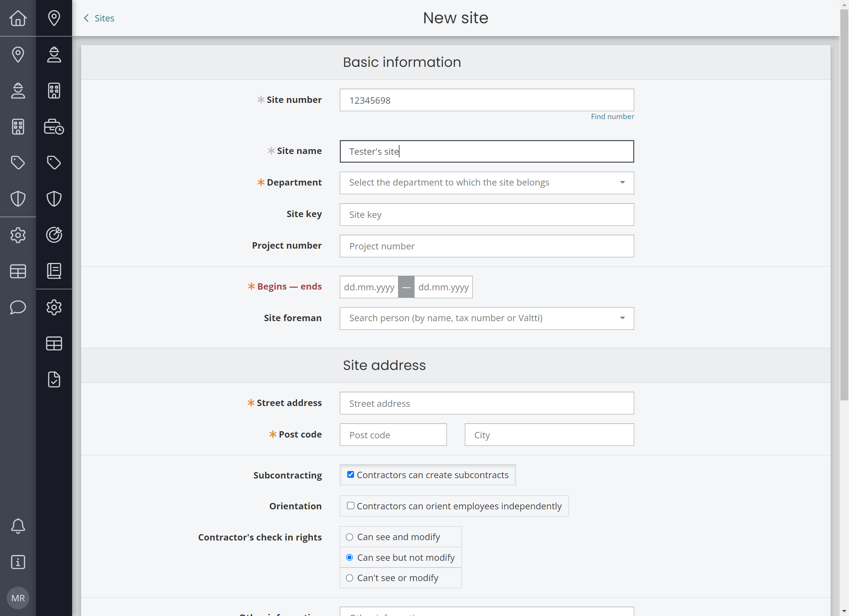This screenshot has height=616, width=849.
Task: Click the gear icon in second sidebar
Action: tap(54, 307)
